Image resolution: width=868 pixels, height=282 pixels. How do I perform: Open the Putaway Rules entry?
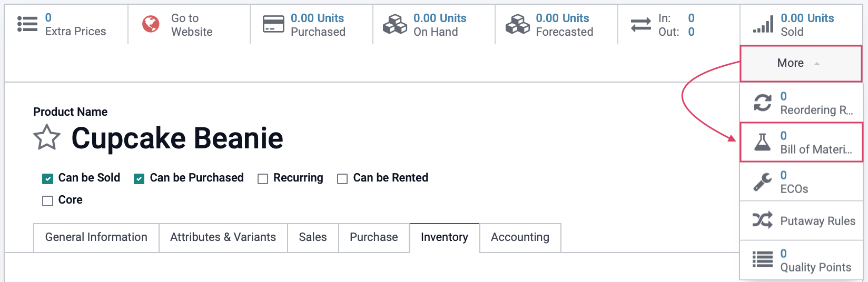[801, 220]
